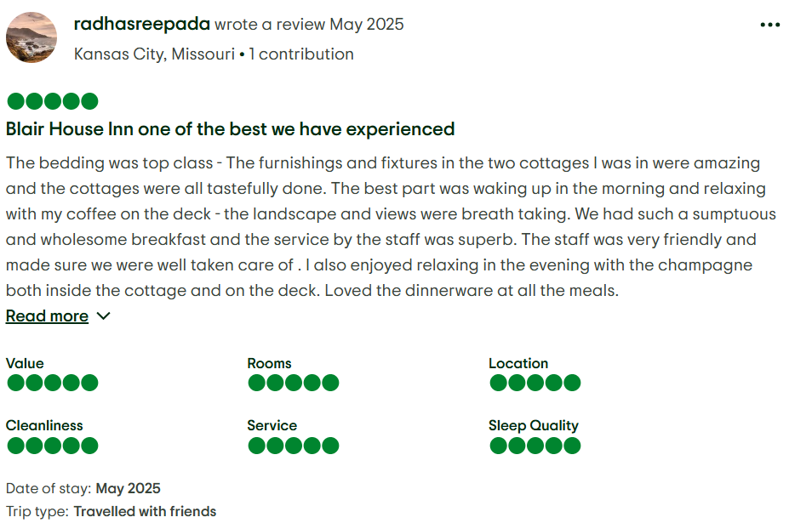Click the Travelled with friends trip type
This screenshot has width=812, height=523.
pyautogui.click(x=145, y=511)
